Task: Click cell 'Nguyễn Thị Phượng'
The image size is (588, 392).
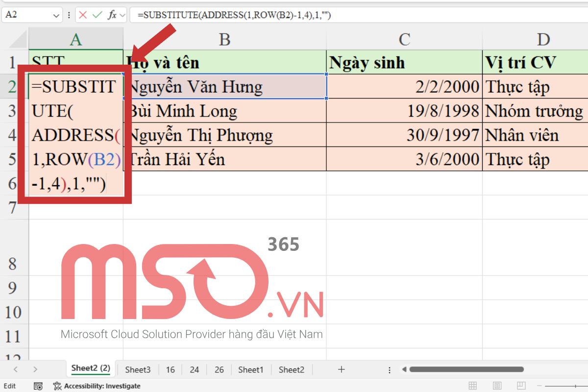Action: pos(225,135)
